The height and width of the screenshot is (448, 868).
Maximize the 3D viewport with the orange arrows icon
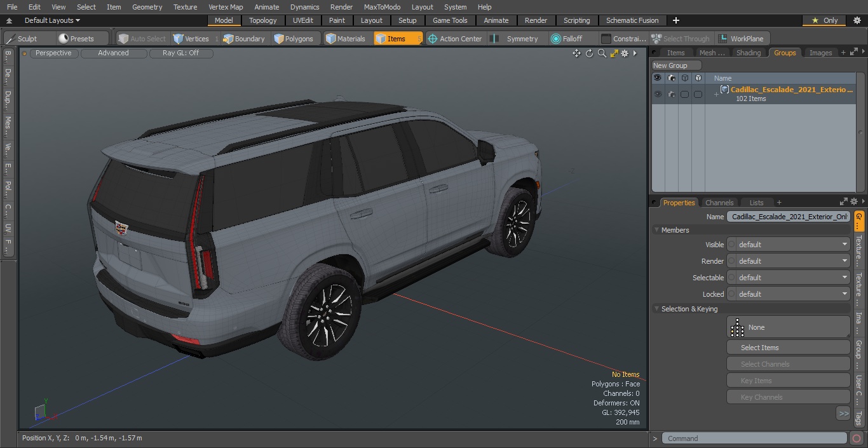(x=614, y=53)
